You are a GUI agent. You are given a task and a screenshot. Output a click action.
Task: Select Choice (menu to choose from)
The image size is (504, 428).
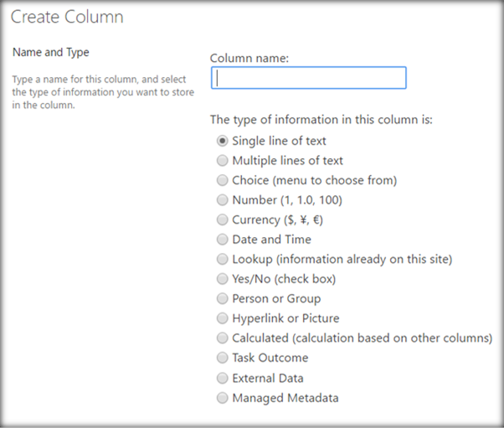(x=222, y=180)
